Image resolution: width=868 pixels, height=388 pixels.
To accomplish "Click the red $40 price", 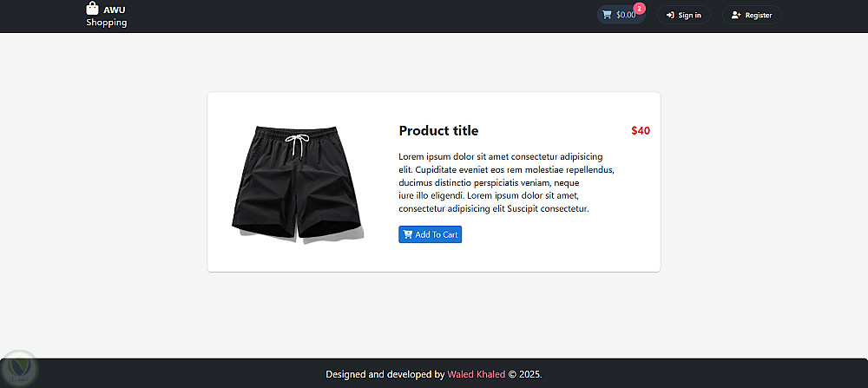I will (x=641, y=131).
